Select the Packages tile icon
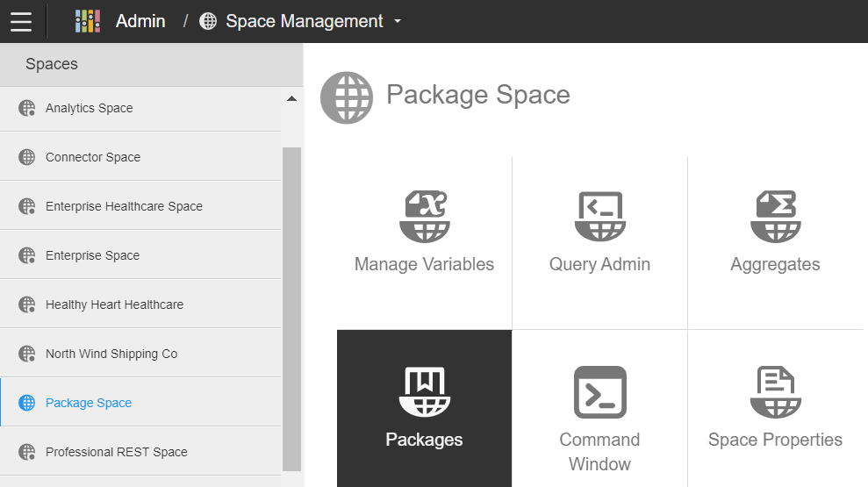Image resolution: width=868 pixels, height=487 pixels. (x=425, y=392)
